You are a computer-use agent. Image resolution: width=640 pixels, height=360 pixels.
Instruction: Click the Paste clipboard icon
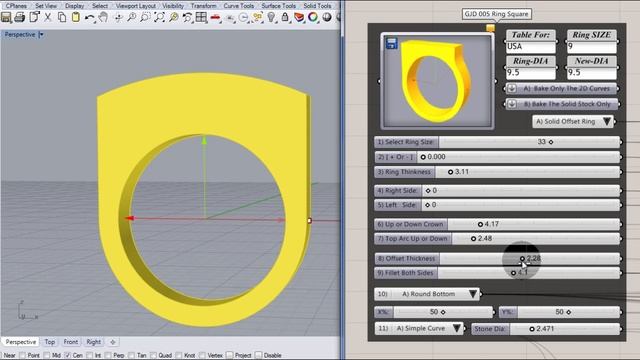(76, 18)
